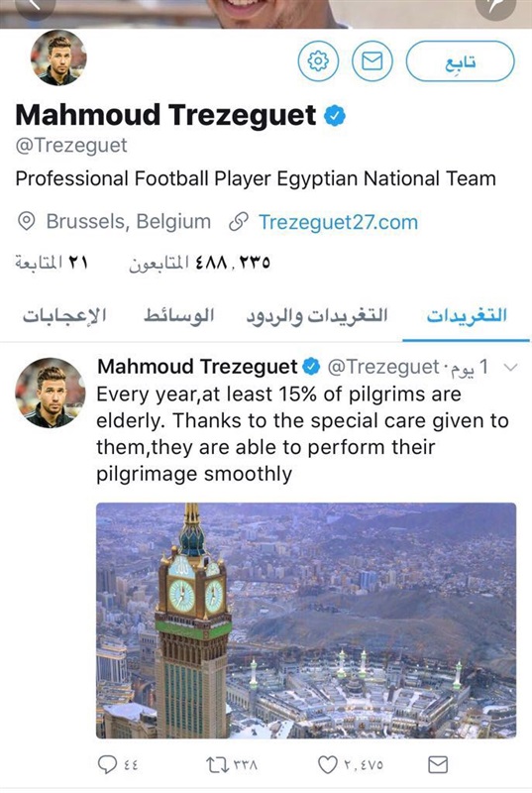Tap the back arrow on header
Screen dimensions: 532x793
click(35, 6)
